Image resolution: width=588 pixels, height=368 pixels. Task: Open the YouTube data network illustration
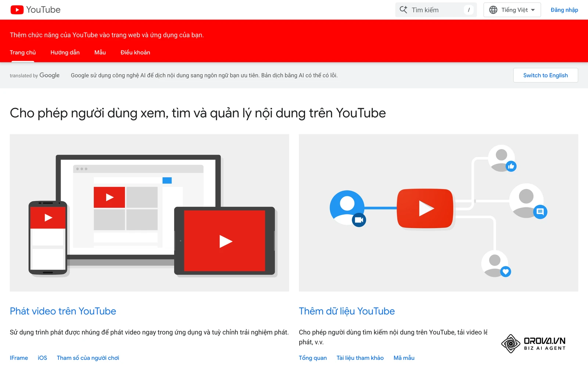[x=438, y=213]
